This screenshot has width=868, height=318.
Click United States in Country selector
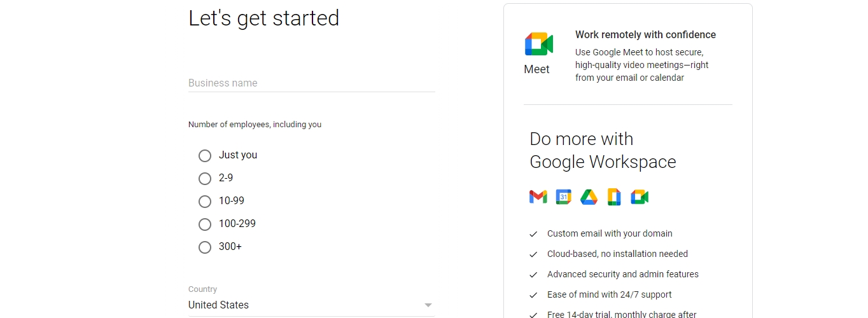(218, 305)
